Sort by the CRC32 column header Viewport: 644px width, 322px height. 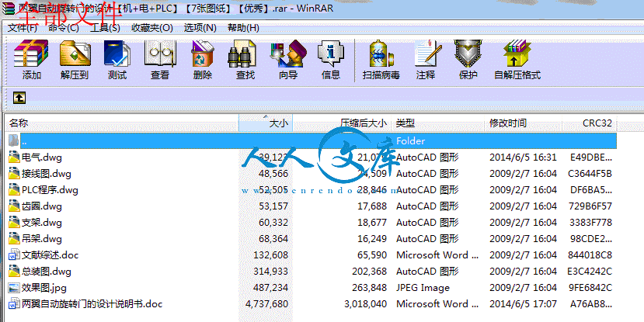[x=589, y=123]
